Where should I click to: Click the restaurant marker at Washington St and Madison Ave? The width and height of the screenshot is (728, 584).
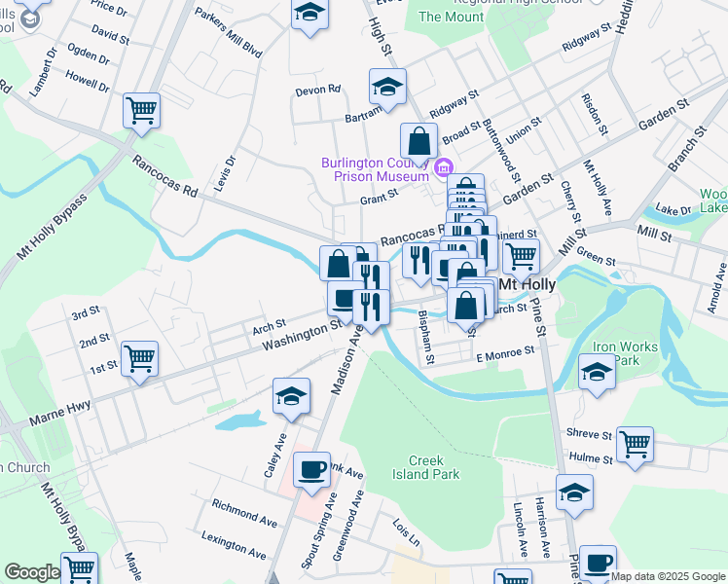pyautogui.click(x=371, y=308)
